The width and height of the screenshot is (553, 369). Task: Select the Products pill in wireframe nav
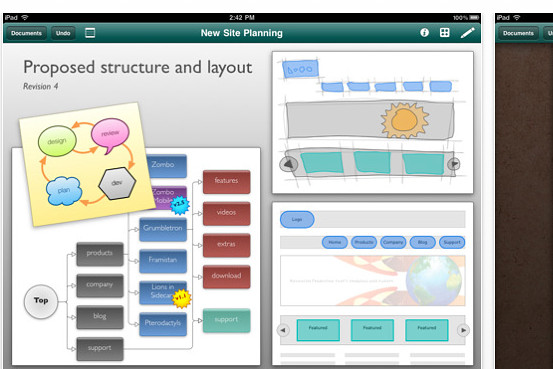[x=364, y=242]
